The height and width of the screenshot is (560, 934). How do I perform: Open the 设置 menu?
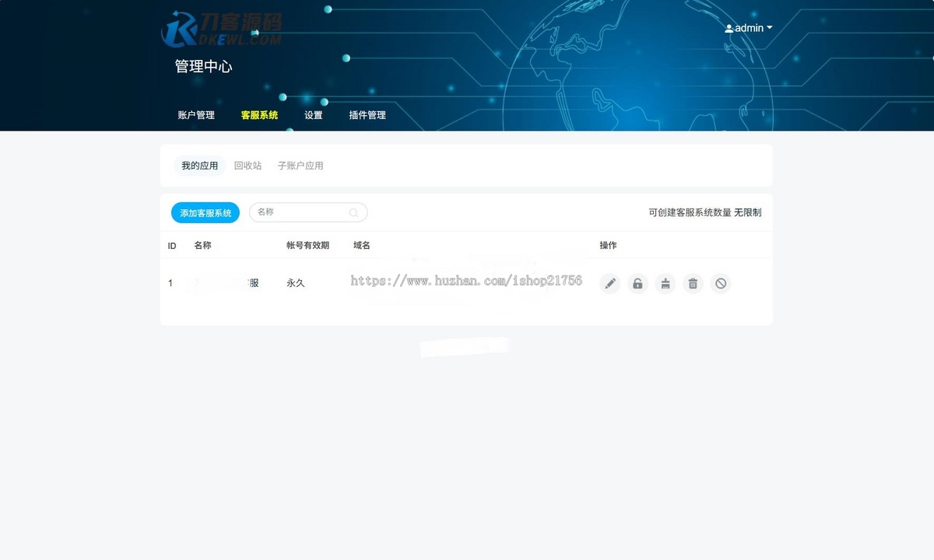pos(313,115)
